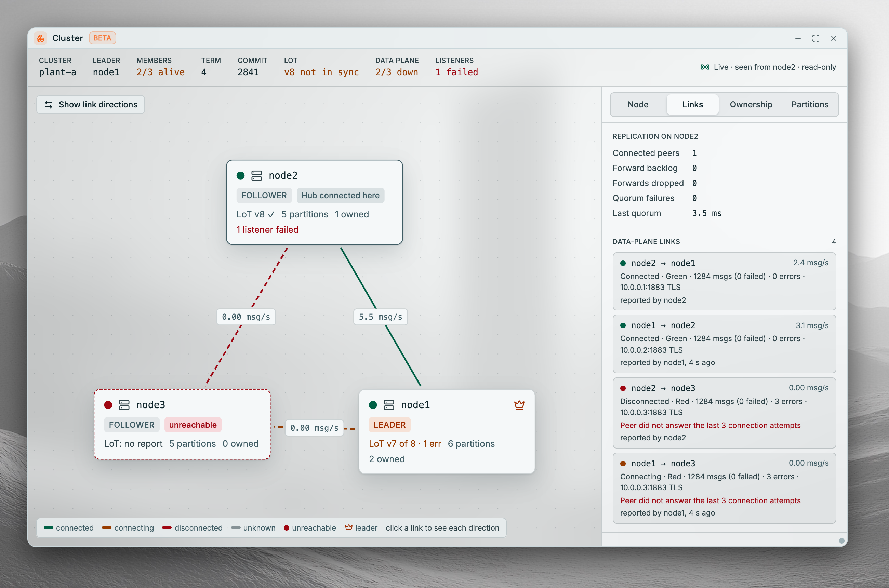Click node1 green status dot
Screen dimensions: 889x588
click(373, 405)
